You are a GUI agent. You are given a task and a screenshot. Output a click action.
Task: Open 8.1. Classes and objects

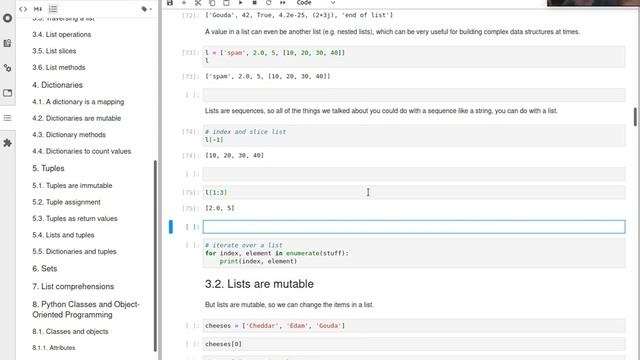70,331
